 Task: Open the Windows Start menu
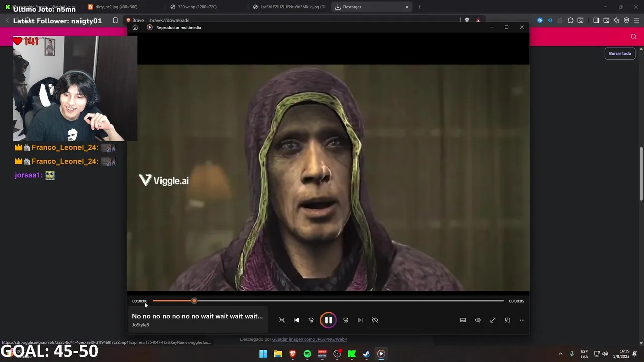pos(263,354)
